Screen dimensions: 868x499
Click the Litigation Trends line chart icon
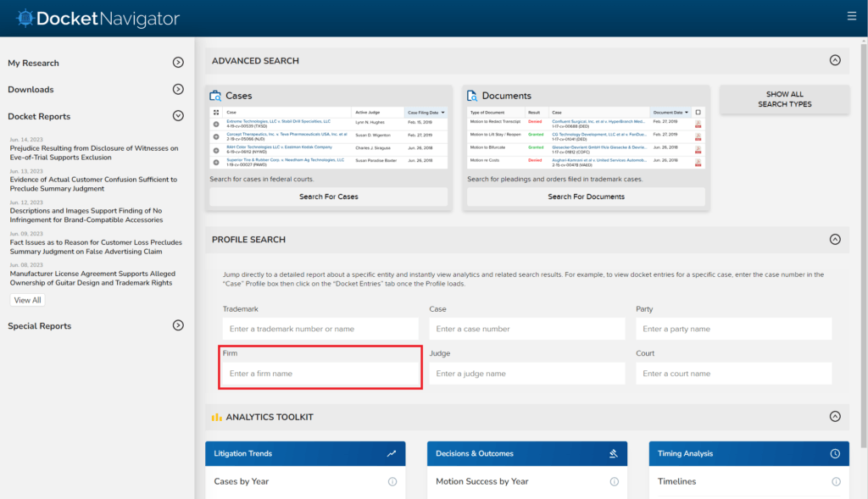click(x=392, y=453)
